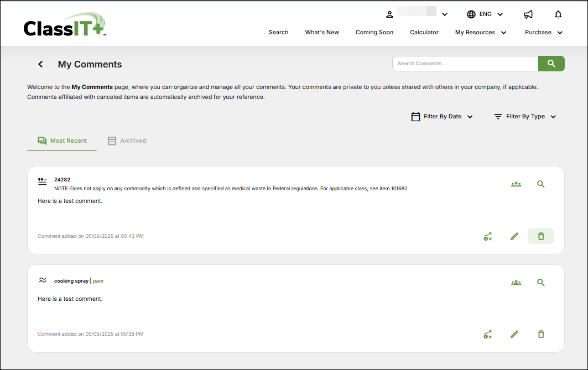The height and width of the screenshot is (370, 588).
Task: Open the announcements megaphone icon
Action: 528,14
